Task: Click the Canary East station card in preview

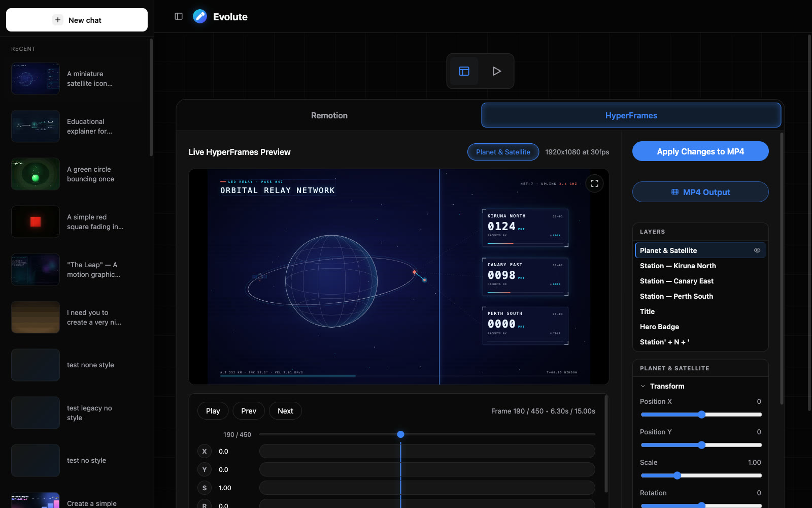Action: point(525,276)
